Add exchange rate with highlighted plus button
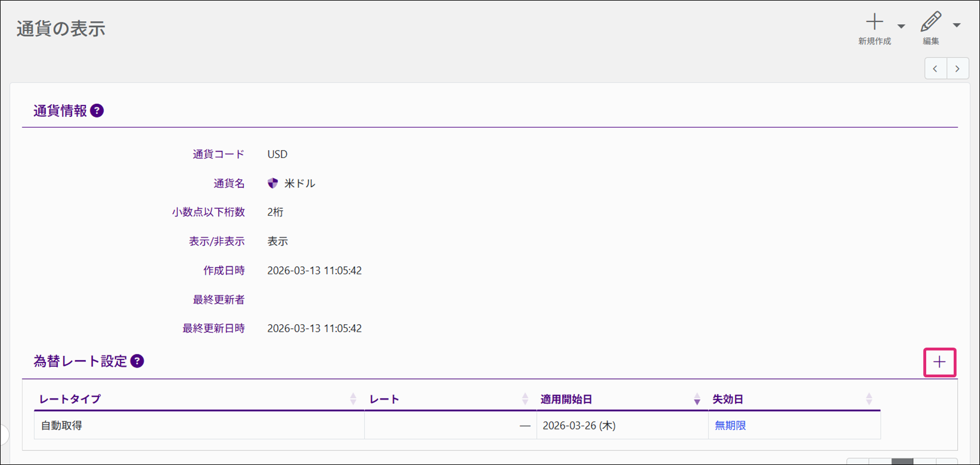 coord(939,362)
